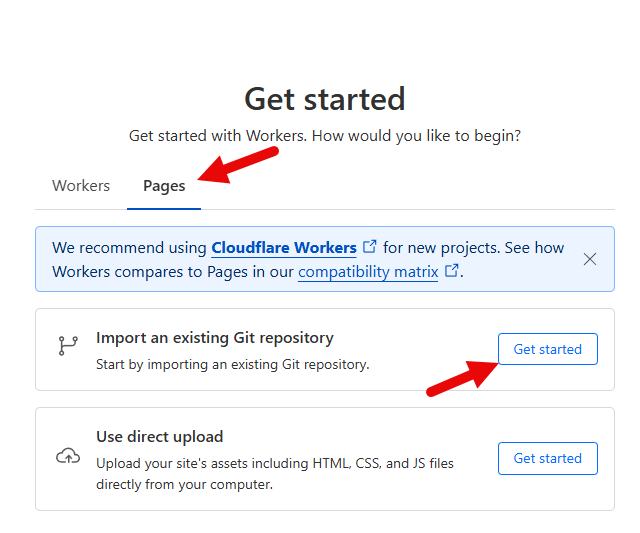Select the Pages tab
640x533 pixels.
point(164,186)
